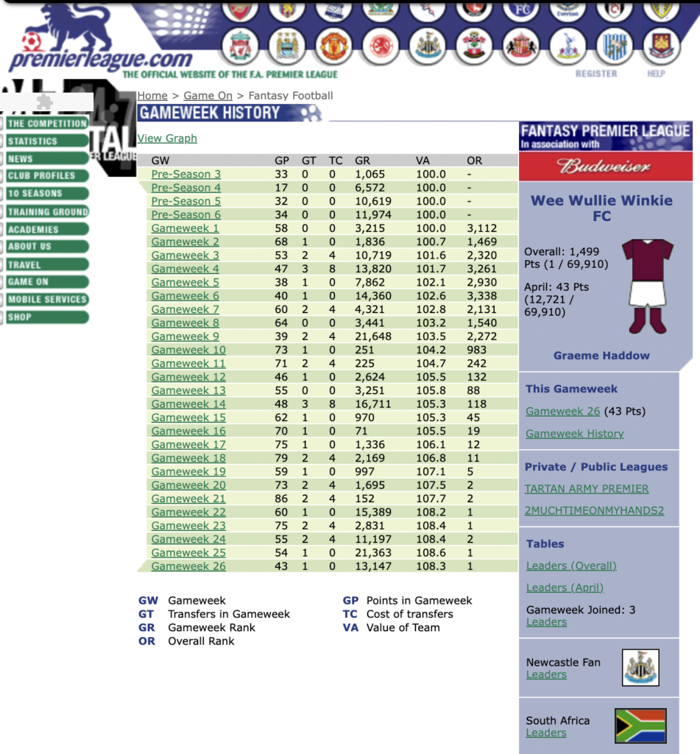Select the Newcastle crest in the top banner
Screen dimensions: 700x754
tap(428, 46)
